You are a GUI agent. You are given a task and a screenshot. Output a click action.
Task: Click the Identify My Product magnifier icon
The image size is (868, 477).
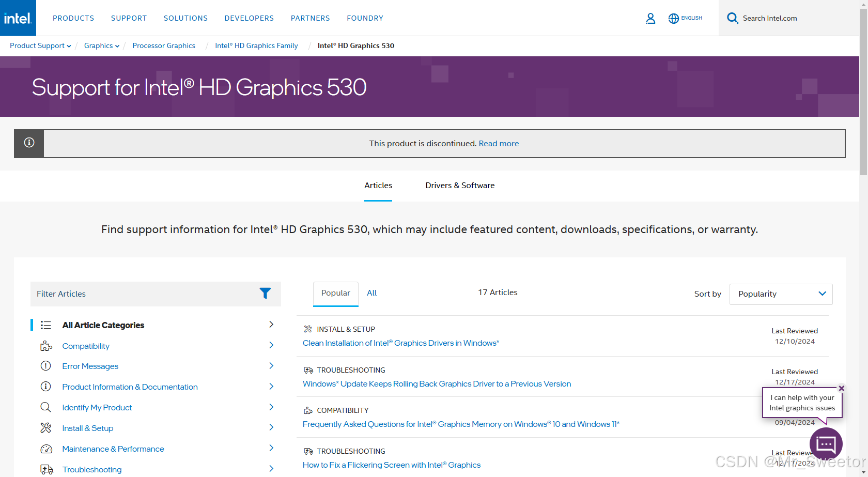coord(46,407)
